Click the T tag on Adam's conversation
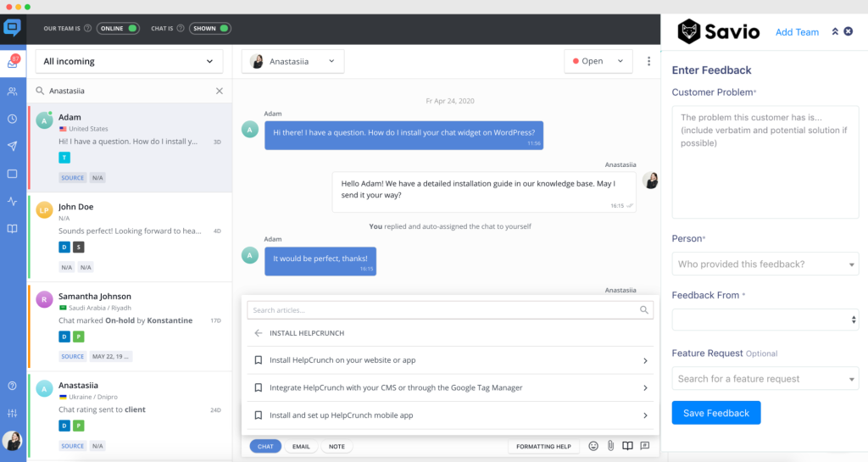The width and height of the screenshot is (868, 462). coord(64,158)
